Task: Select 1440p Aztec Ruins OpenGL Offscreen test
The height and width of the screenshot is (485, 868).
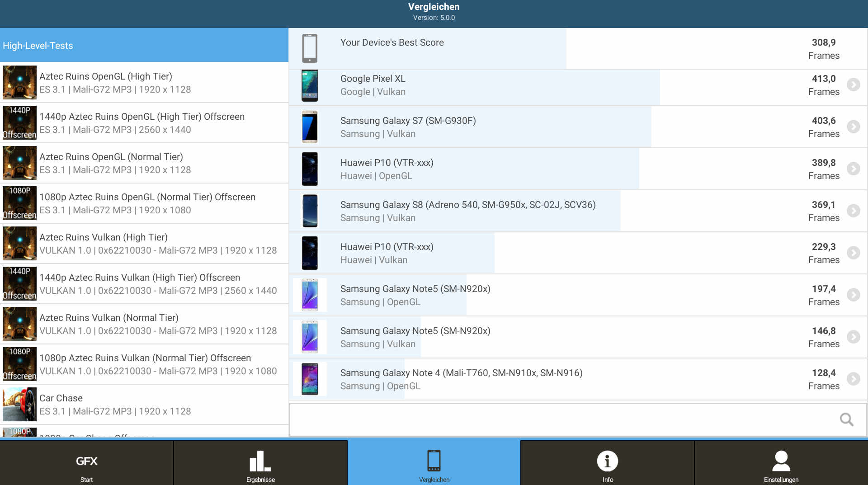Action: click(144, 123)
